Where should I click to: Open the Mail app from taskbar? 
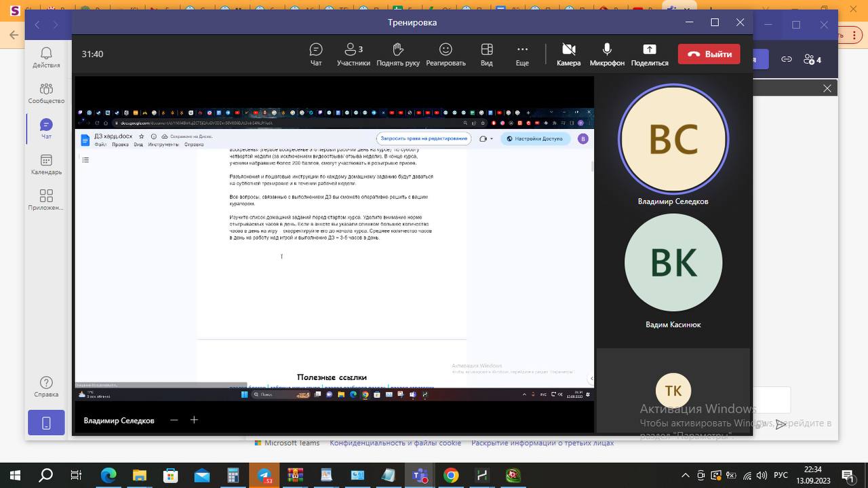[201, 475]
